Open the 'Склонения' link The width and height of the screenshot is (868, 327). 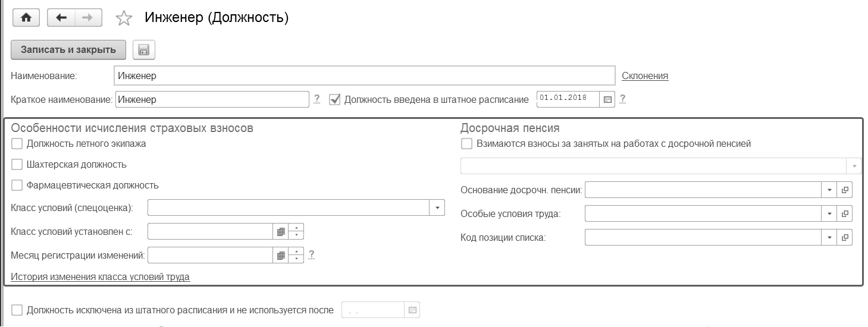coord(645,76)
